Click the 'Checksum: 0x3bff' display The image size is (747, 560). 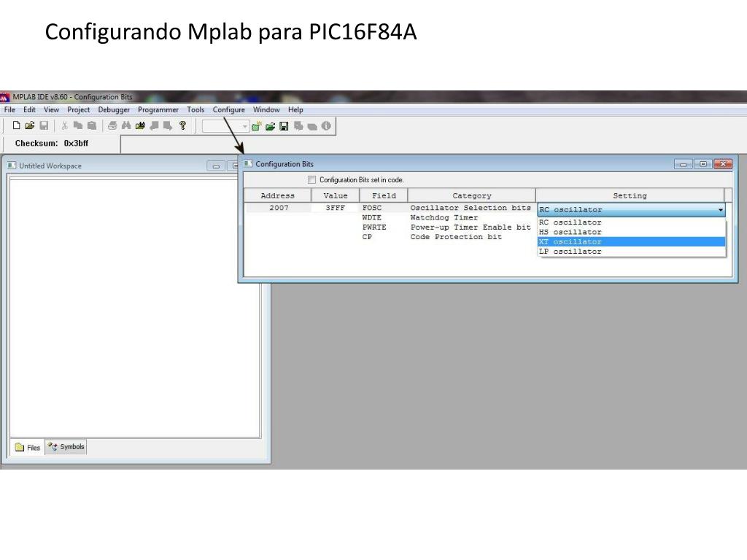[x=52, y=144]
